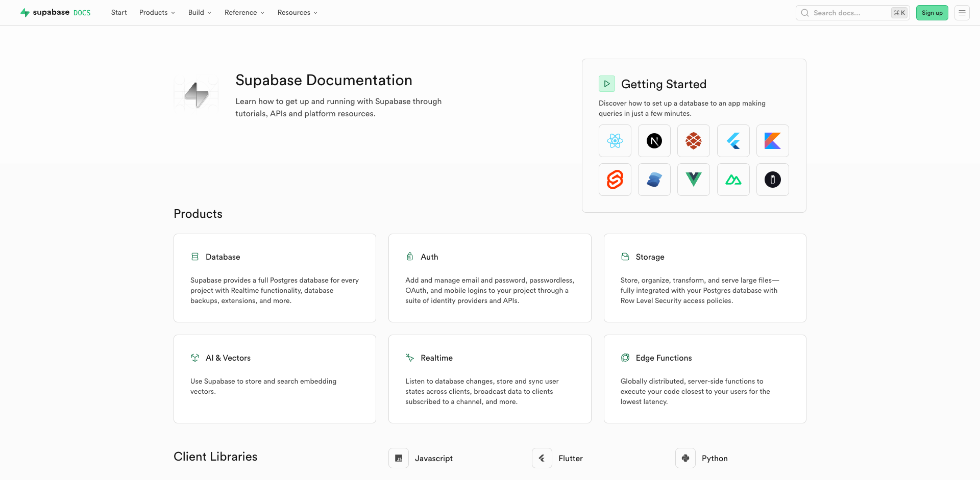Click 'Use Supabase to store and search embedding vectors' text
Image resolution: width=980 pixels, height=480 pixels.
[x=263, y=386]
